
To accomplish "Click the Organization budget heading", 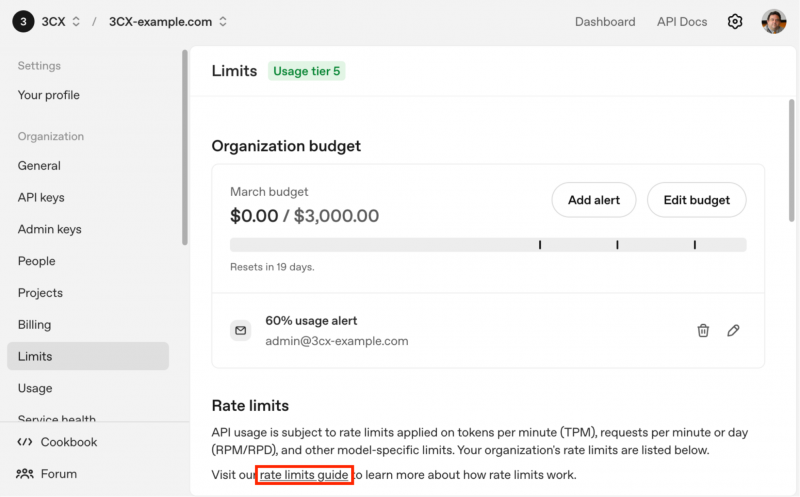I will click(286, 146).
